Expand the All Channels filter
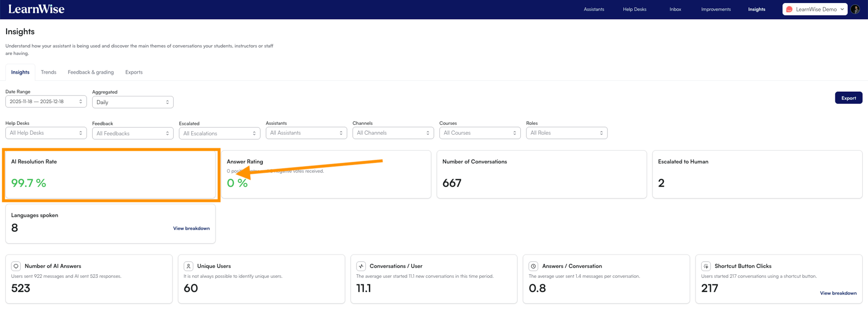This screenshot has width=868, height=310. [x=393, y=133]
